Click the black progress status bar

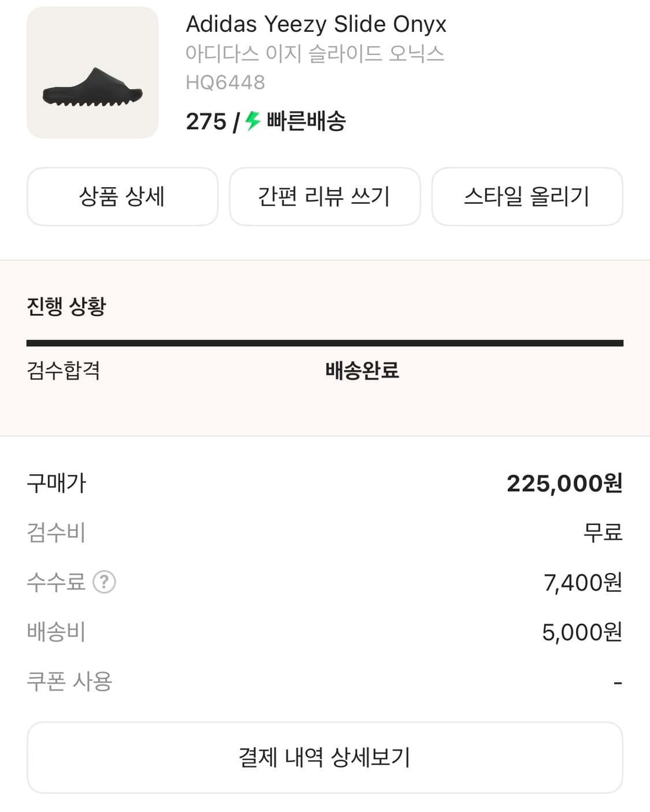(x=325, y=343)
